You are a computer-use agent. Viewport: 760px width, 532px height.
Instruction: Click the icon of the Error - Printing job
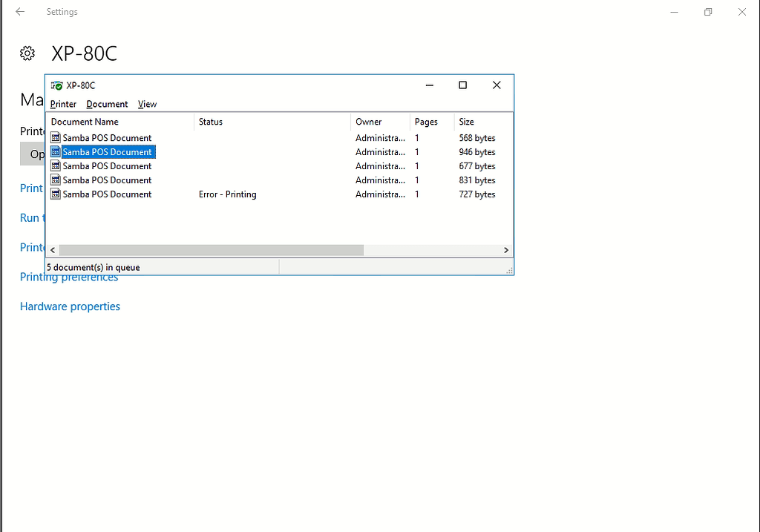tap(56, 194)
